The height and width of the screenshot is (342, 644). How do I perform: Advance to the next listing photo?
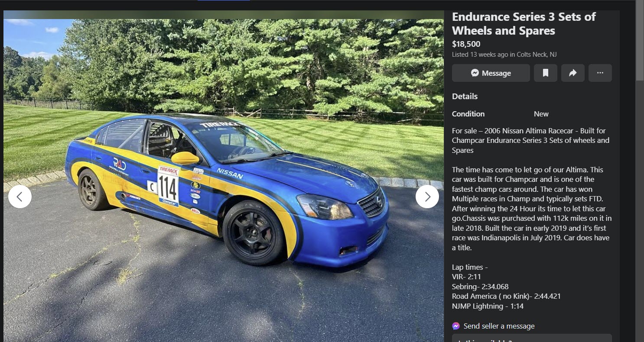pos(427,197)
